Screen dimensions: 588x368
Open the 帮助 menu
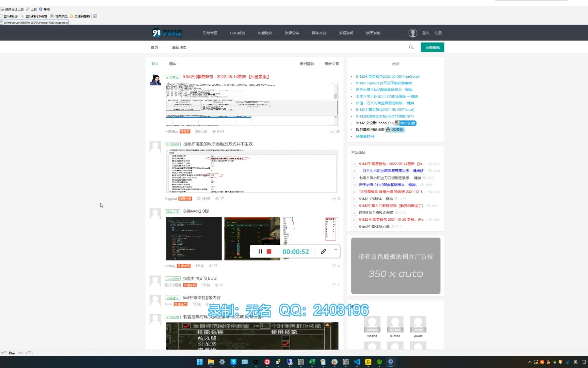45,9
